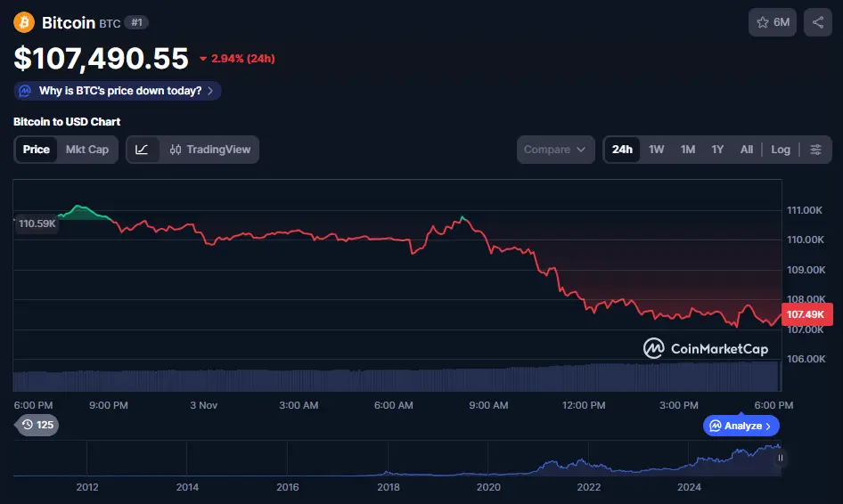Click the blue Analyze button
The image size is (843, 504).
pyautogui.click(x=741, y=426)
